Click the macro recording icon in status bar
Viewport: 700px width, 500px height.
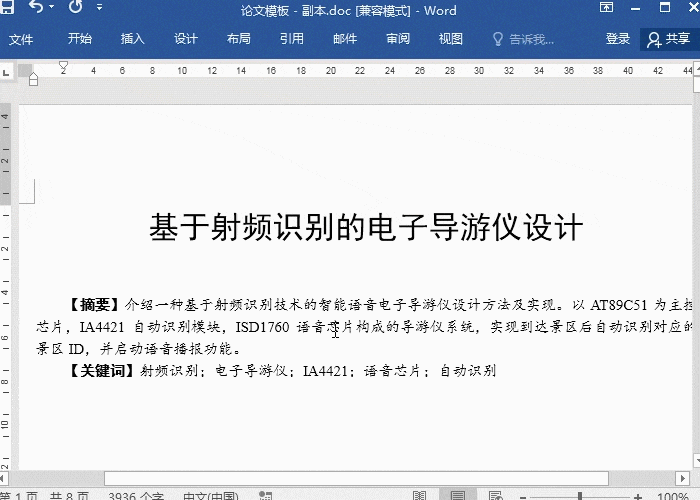coord(266,496)
